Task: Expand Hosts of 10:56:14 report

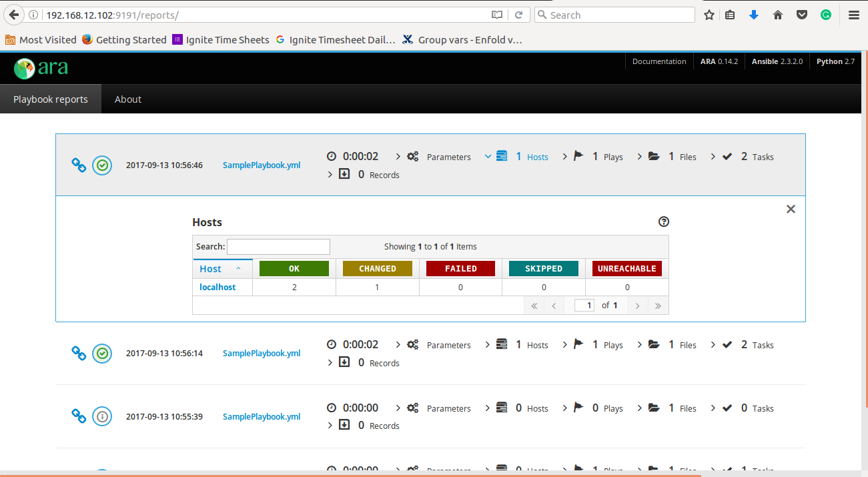Action: pos(516,345)
